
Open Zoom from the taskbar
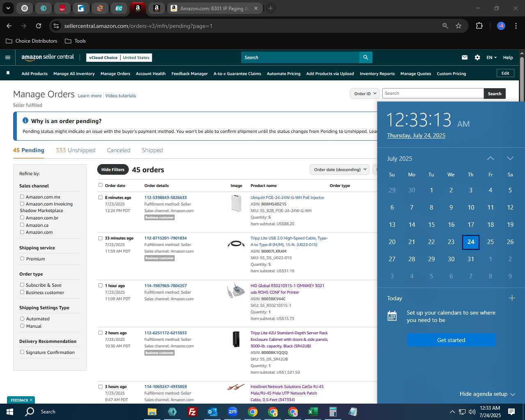tap(233, 412)
